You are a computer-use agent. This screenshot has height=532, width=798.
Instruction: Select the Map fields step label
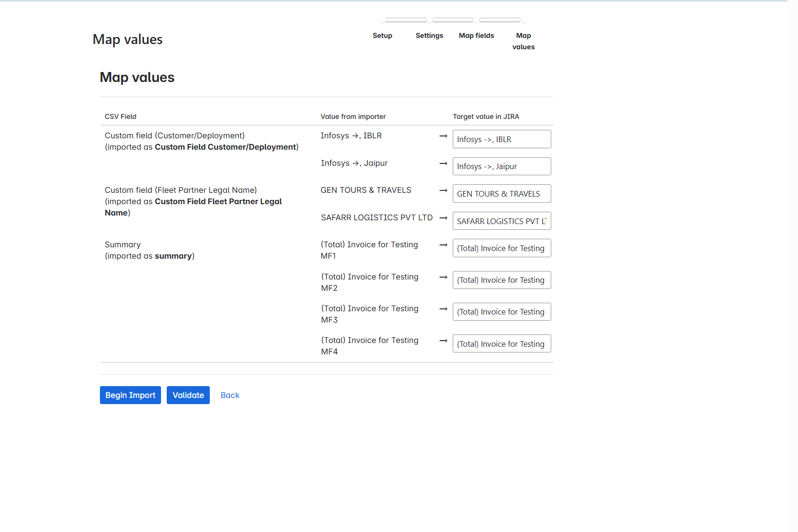pos(476,36)
